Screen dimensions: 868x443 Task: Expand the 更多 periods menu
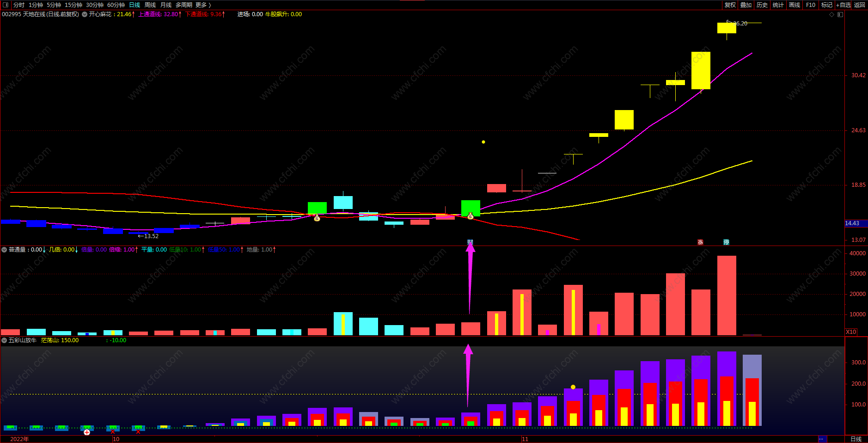coord(203,5)
